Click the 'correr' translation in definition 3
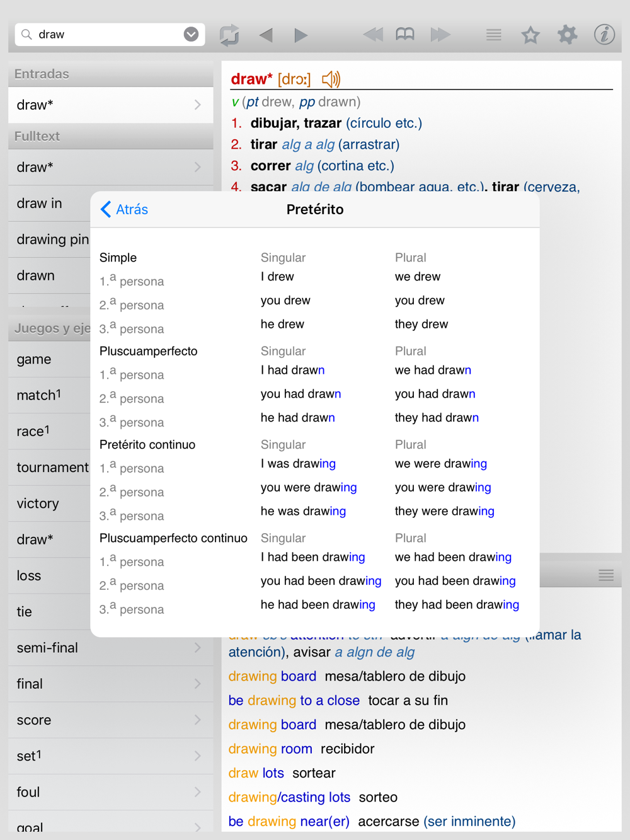This screenshot has height=840, width=630. click(x=271, y=166)
